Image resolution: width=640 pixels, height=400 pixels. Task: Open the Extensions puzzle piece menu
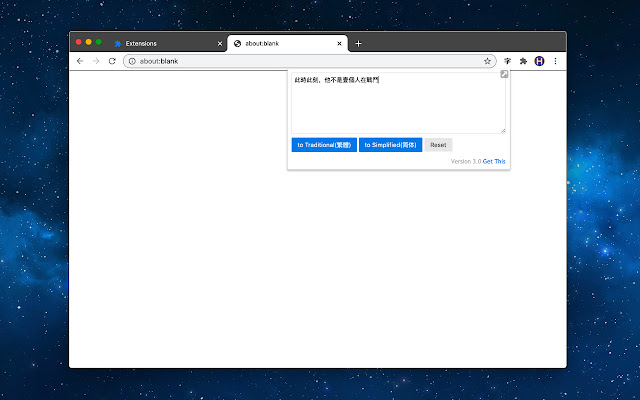click(523, 61)
